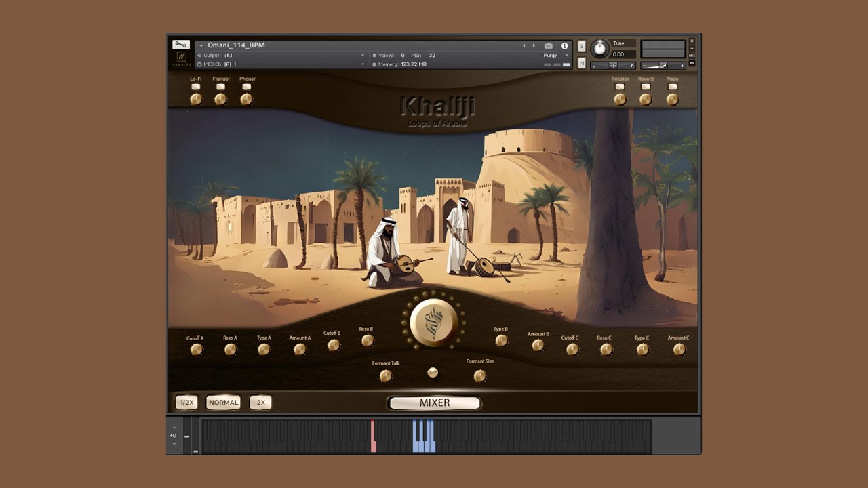Screen dimensions: 868x488
Task: Open the instrument info icon
Action: point(564,46)
